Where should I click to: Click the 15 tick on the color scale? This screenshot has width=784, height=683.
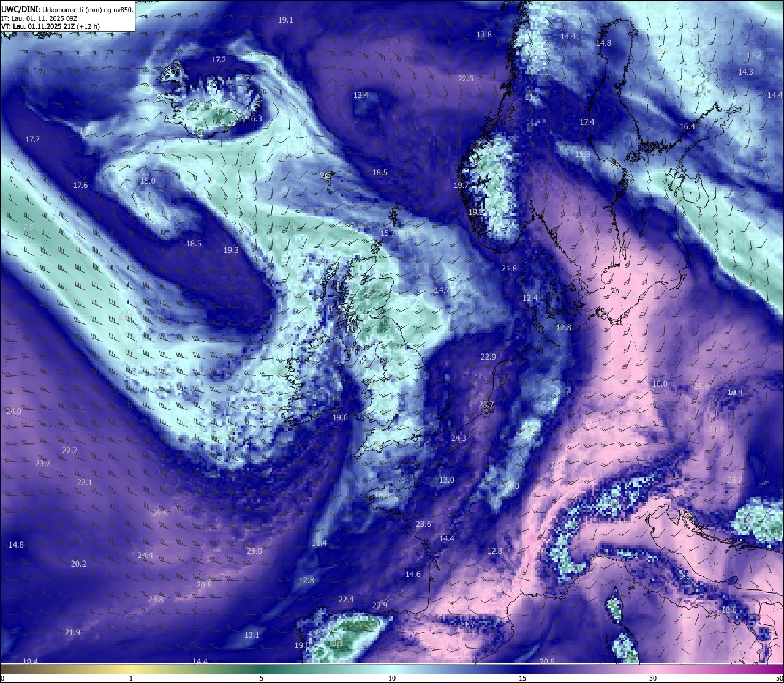point(522,678)
